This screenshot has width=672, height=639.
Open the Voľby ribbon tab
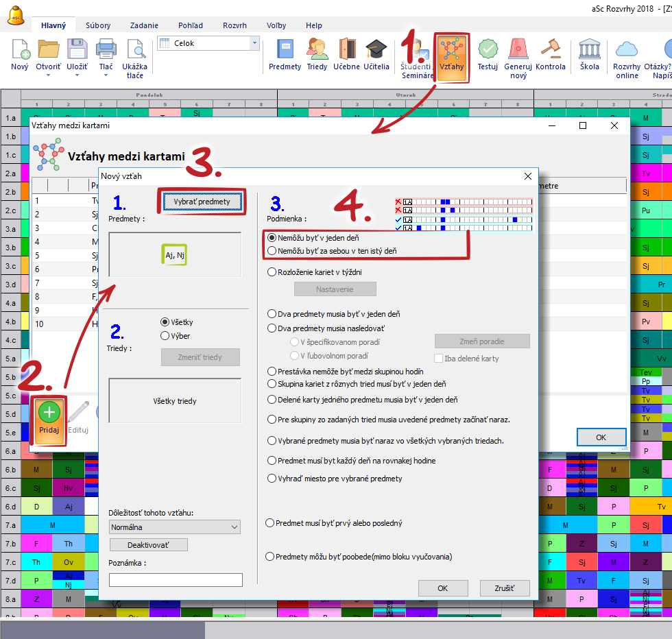point(276,25)
